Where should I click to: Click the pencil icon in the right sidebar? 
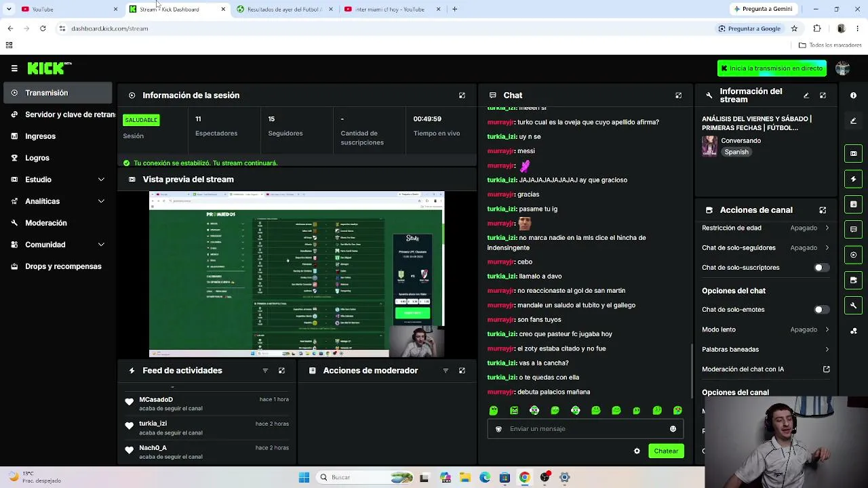pyautogui.click(x=853, y=121)
